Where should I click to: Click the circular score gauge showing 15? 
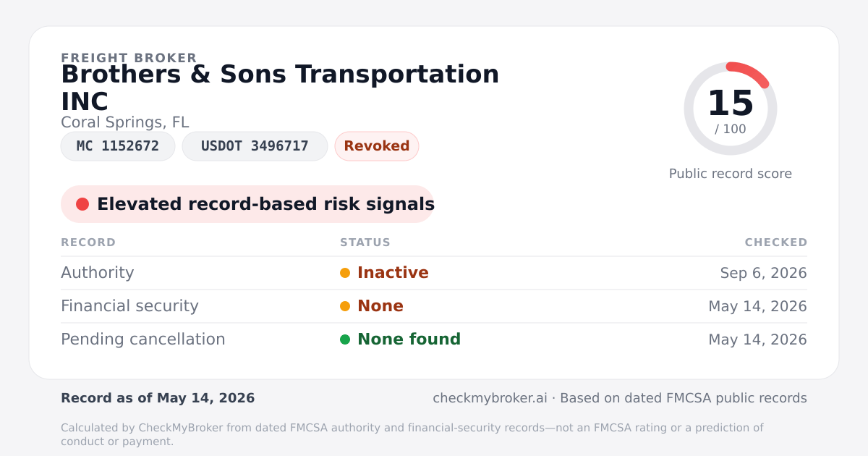[731, 109]
